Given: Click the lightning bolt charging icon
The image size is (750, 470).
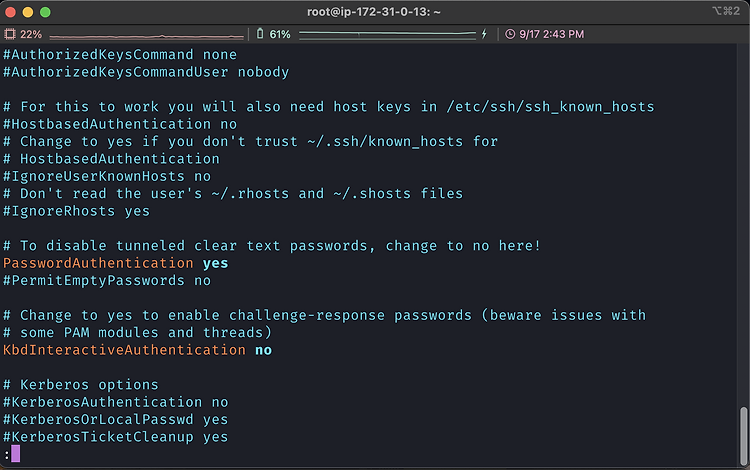Looking at the screenshot, I should [x=484, y=33].
